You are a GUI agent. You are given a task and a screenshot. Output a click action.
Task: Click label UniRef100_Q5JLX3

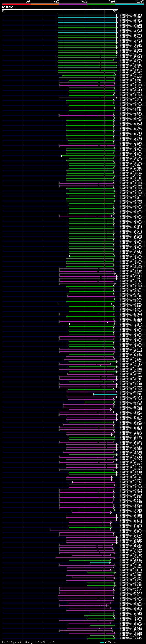131,53
